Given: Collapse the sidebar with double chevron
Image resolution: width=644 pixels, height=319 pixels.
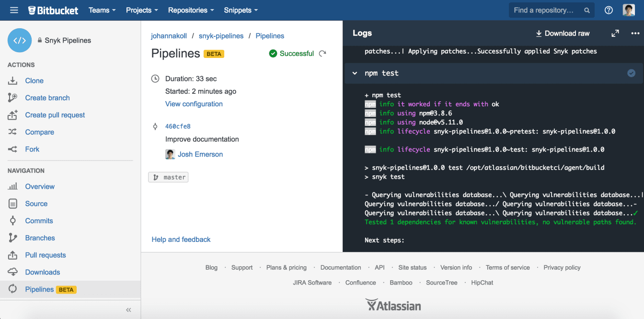Looking at the screenshot, I should pos(128,310).
